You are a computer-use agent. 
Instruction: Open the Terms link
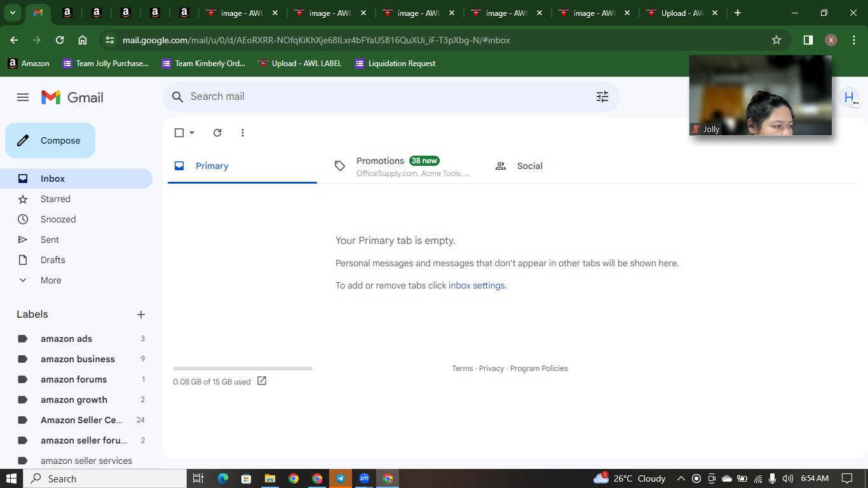(x=463, y=369)
